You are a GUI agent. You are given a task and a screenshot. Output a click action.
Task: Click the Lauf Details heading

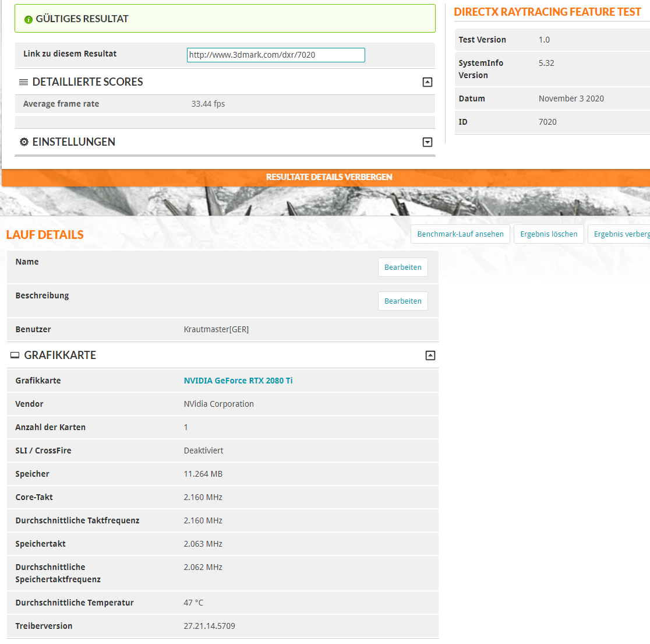45,235
